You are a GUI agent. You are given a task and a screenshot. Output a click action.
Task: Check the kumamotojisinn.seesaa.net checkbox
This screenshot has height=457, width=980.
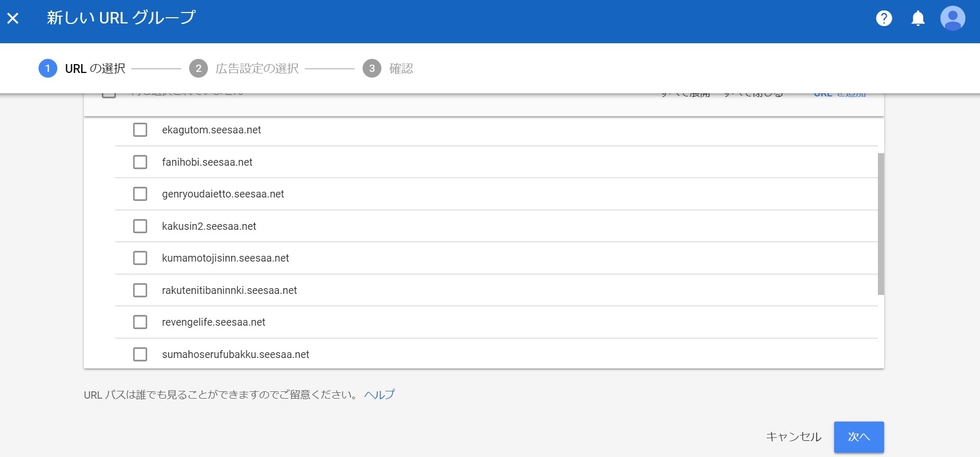(x=140, y=258)
